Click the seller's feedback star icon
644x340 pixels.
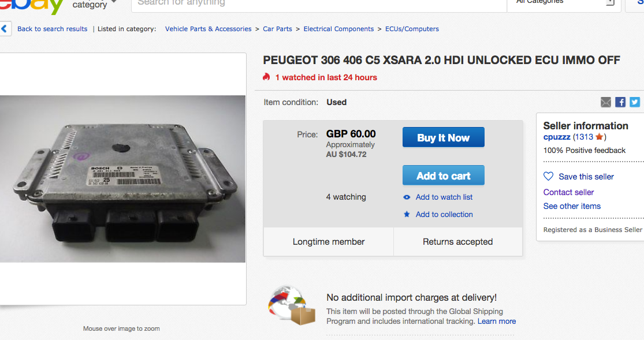pyautogui.click(x=599, y=137)
